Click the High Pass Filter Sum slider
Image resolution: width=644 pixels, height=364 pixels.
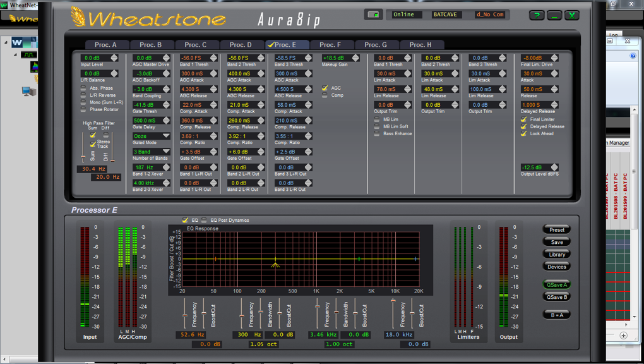coord(83,147)
